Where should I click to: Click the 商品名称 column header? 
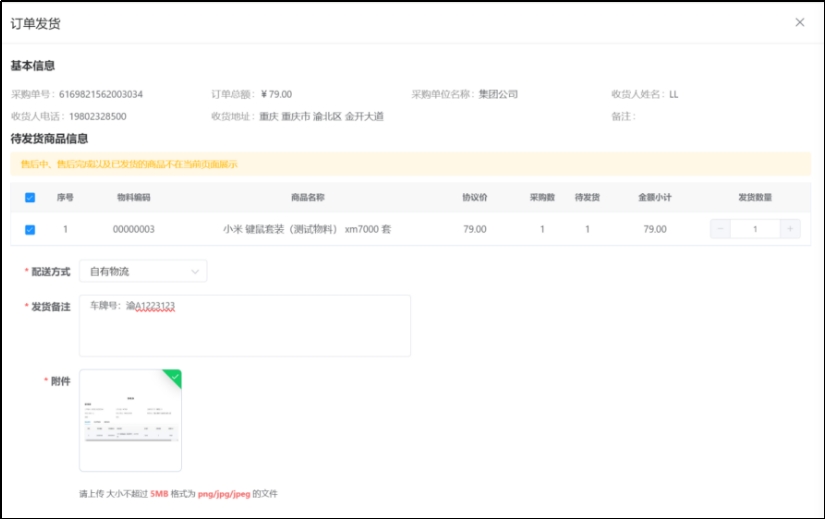coord(307,198)
